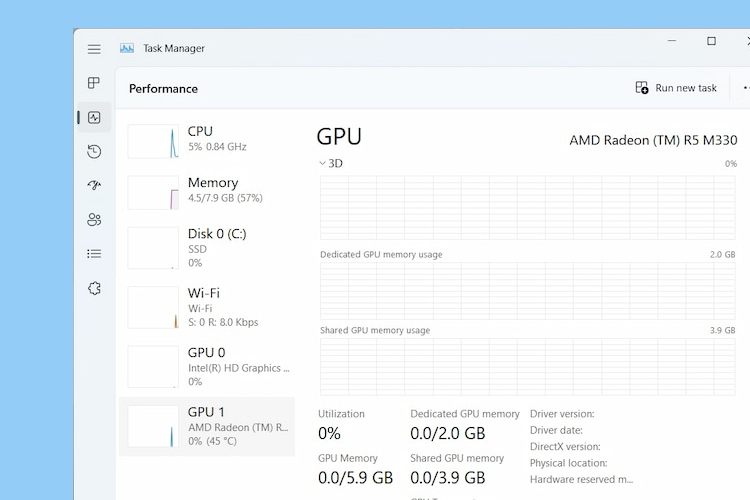This screenshot has height=500, width=750.
Task: Click the Task Manager app icon in title bar
Action: pyautogui.click(x=127, y=48)
